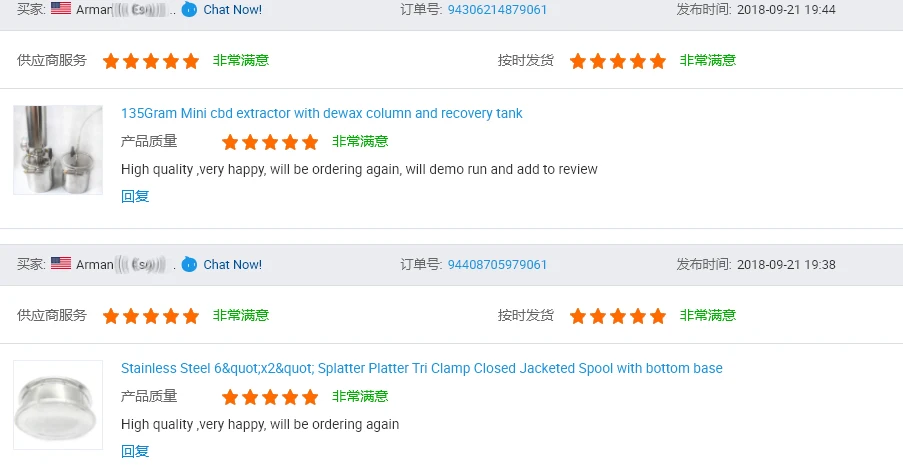The width and height of the screenshot is (903, 470).
Task: Click the cbd extractor product quality stars
Action: click(270, 142)
